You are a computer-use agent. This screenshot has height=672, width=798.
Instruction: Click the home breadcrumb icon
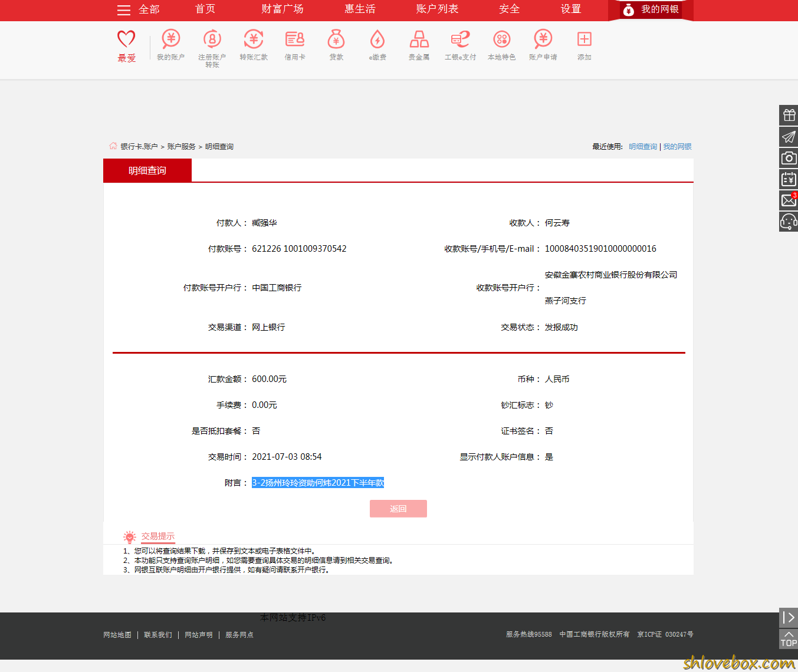click(x=113, y=146)
